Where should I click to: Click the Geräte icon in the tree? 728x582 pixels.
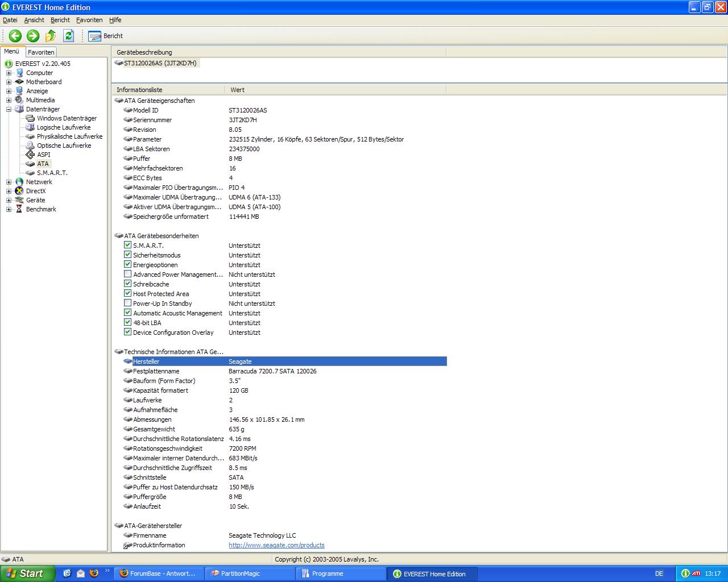click(19, 200)
